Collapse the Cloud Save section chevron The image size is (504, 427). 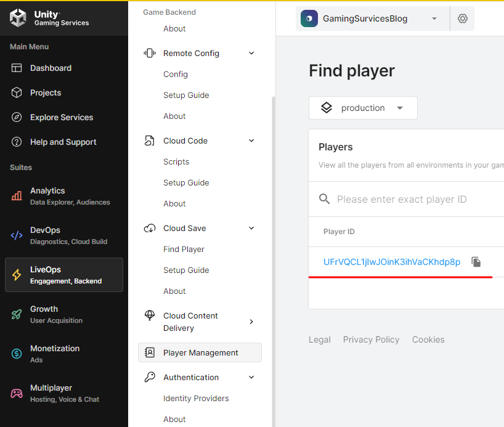pos(251,229)
